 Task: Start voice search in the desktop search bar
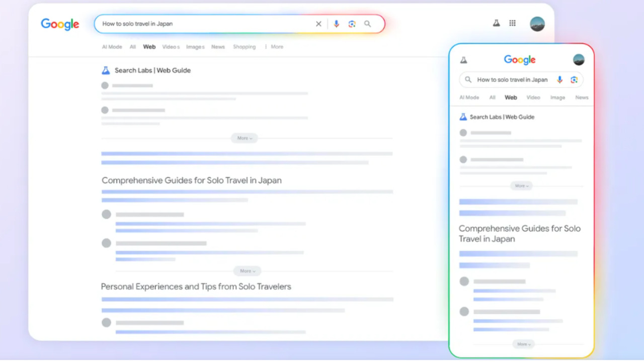point(337,24)
